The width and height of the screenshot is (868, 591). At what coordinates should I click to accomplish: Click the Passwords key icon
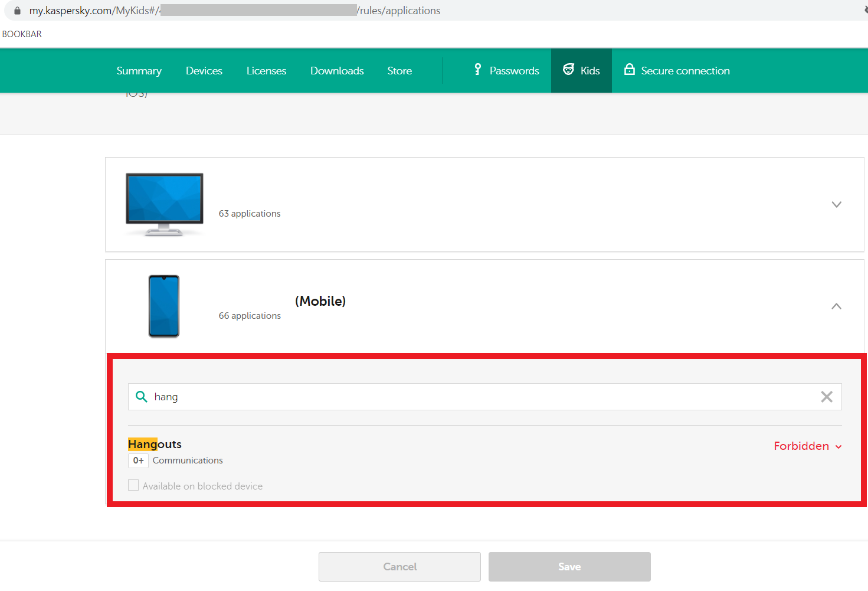tap(478, 70)
